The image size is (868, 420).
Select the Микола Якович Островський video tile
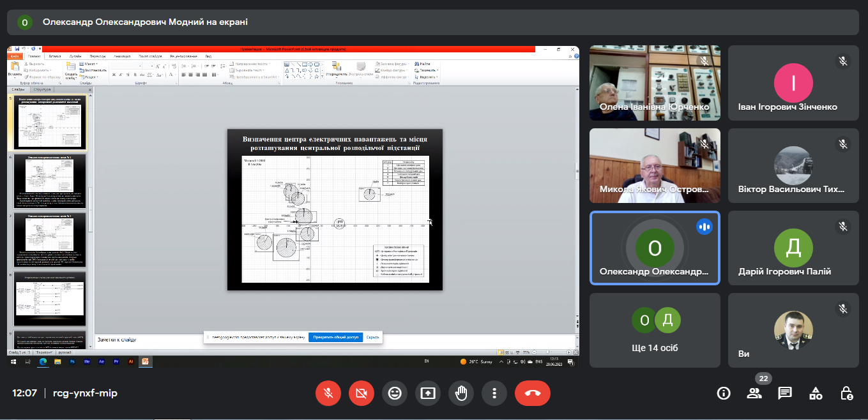655,166
